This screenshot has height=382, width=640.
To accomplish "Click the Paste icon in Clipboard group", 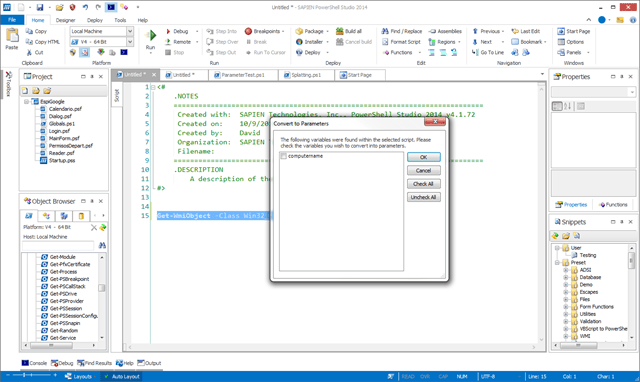I will point(12,36).
